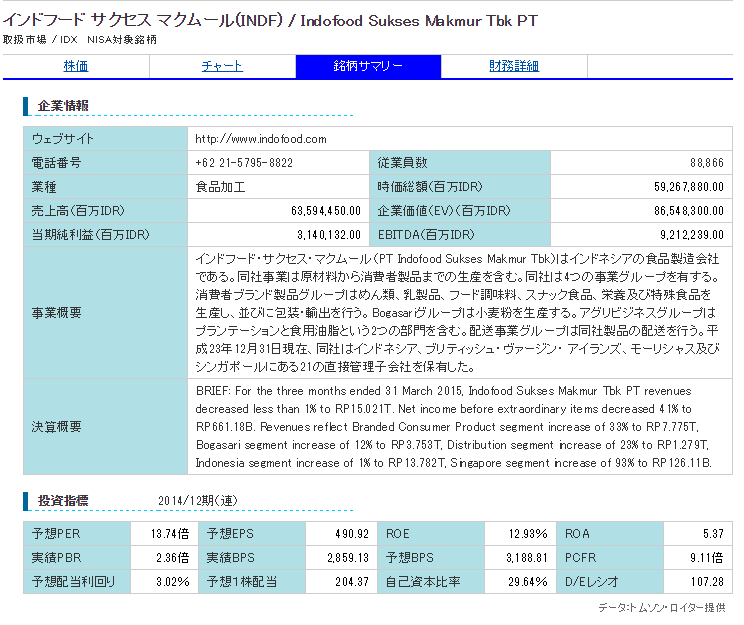Click enterprise value 86,548,300.00
This screenshot has width=744, height=625.
point(688,211)
